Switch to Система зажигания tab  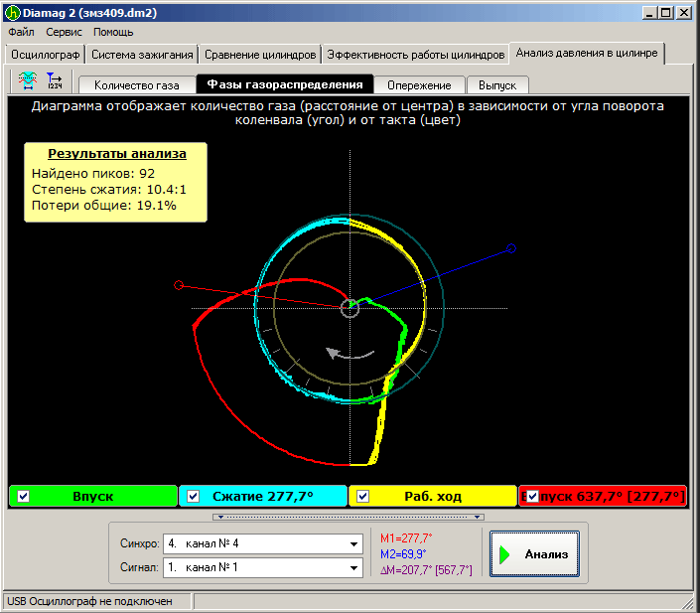click(142, 55)
